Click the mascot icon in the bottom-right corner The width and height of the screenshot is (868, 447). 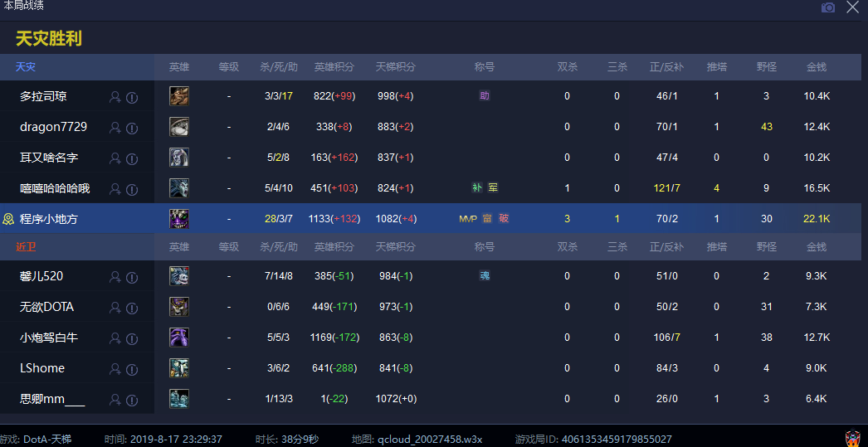(851, 438)
